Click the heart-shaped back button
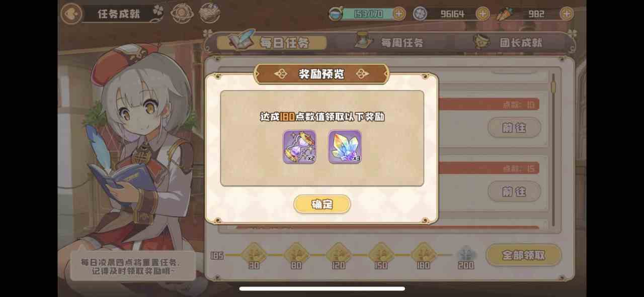 pos(71,14)
